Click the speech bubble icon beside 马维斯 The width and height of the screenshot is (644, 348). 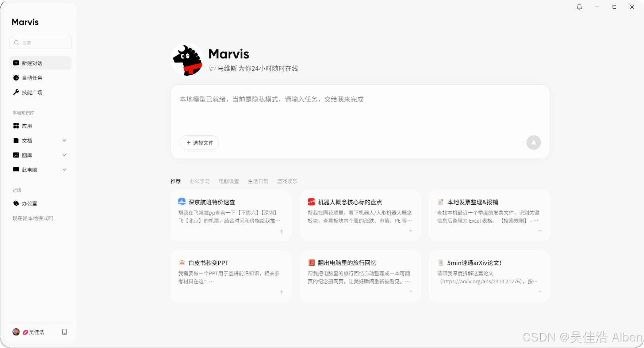(x=212, y=68)
